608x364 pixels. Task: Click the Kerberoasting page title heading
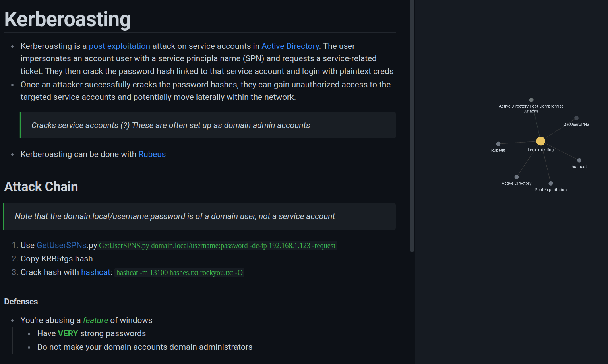point(68,19)
